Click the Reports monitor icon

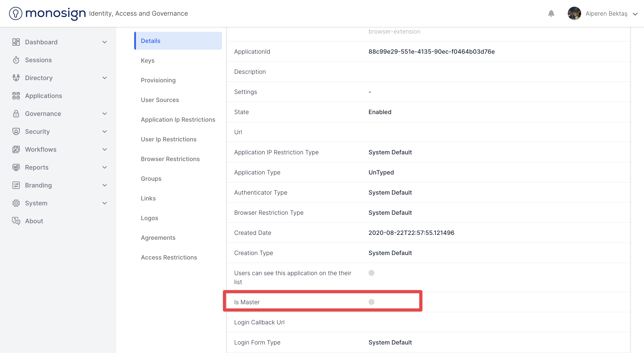(16, 167)
